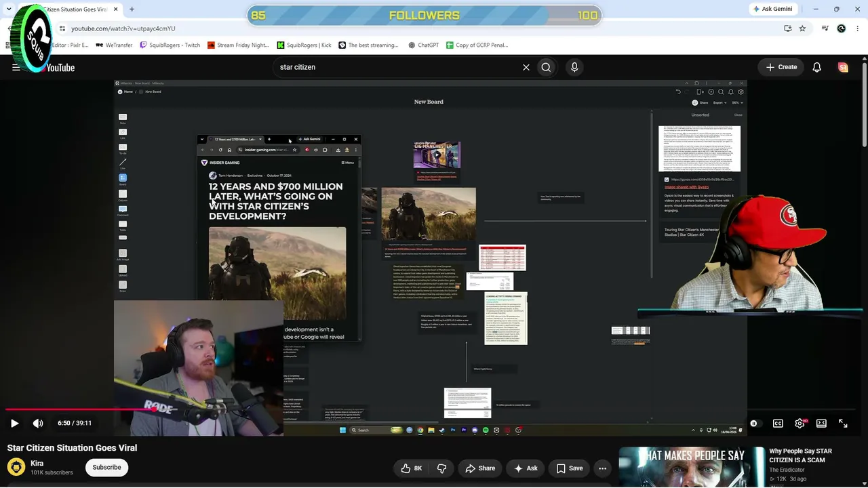
Task: Open the account avatar menu
Action: click(843, 67)
